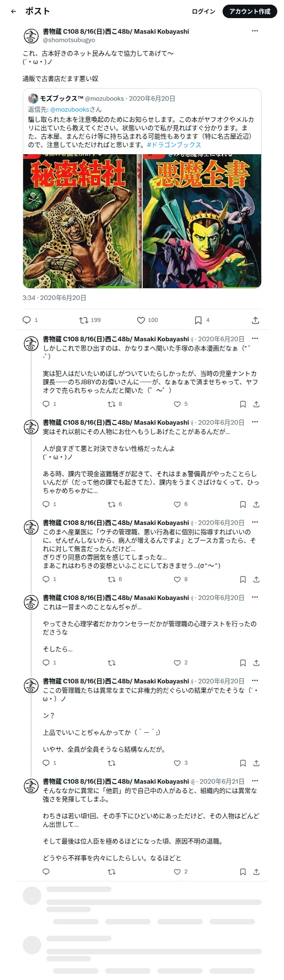The width and height of the screenshot is (284, 980).
Task: Click the アカウント作成 button
Action: 250,11
